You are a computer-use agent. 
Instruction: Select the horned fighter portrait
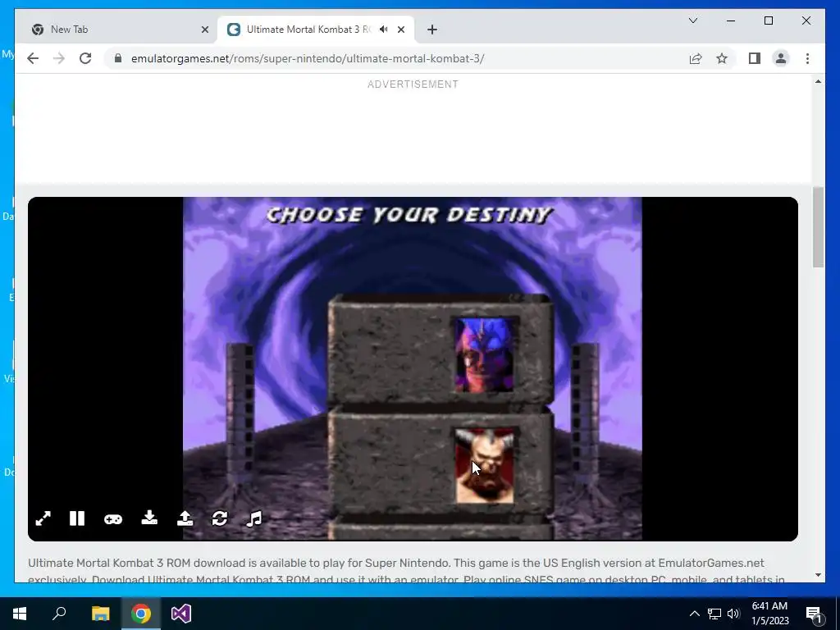484,466
